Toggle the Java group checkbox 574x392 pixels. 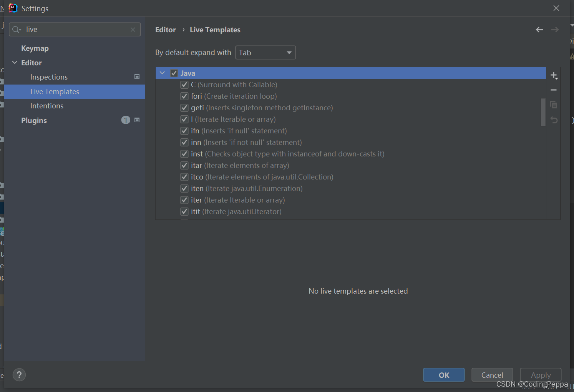(174, 73)
